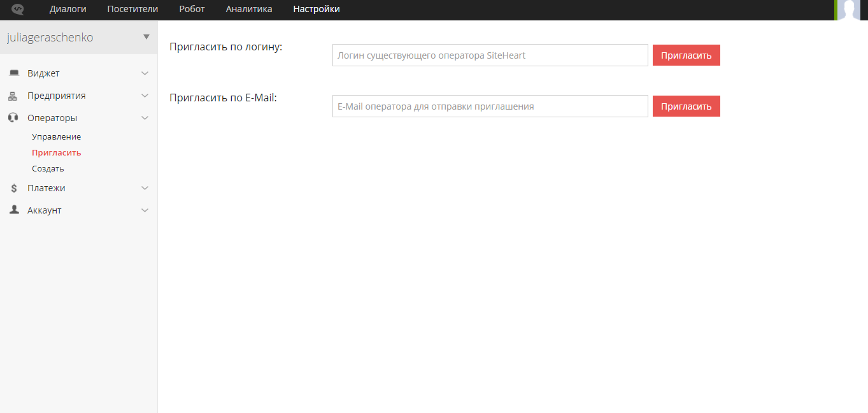The image size is (868, 413).
Task: Click the "Пригласить по E-Mail:" label
Action: click(223, 98)
